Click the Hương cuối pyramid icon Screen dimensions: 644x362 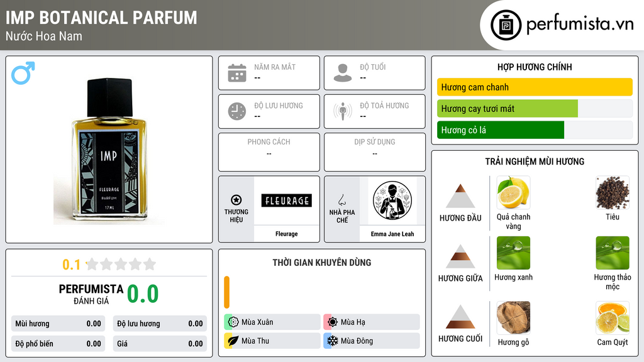(x=460, y=317)
